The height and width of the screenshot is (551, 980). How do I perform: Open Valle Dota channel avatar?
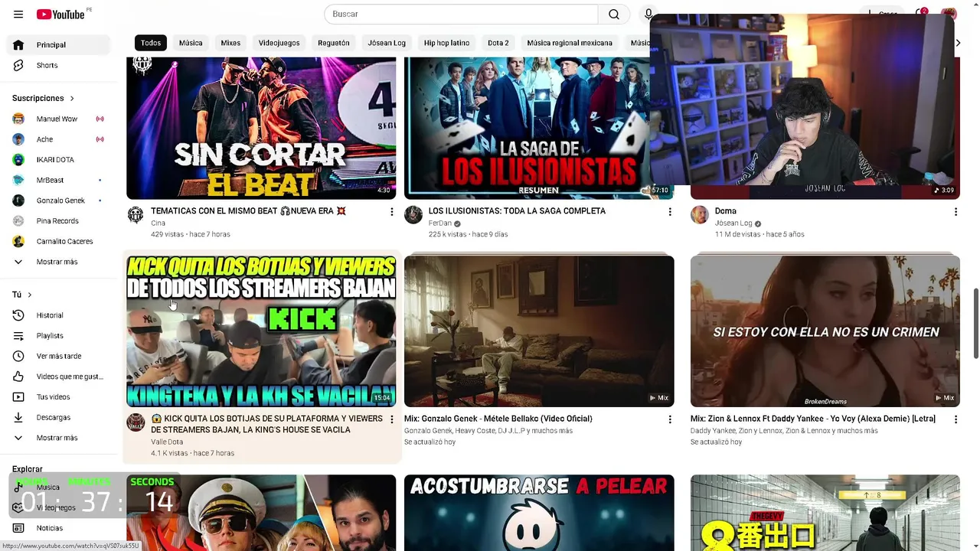(136, 422)
